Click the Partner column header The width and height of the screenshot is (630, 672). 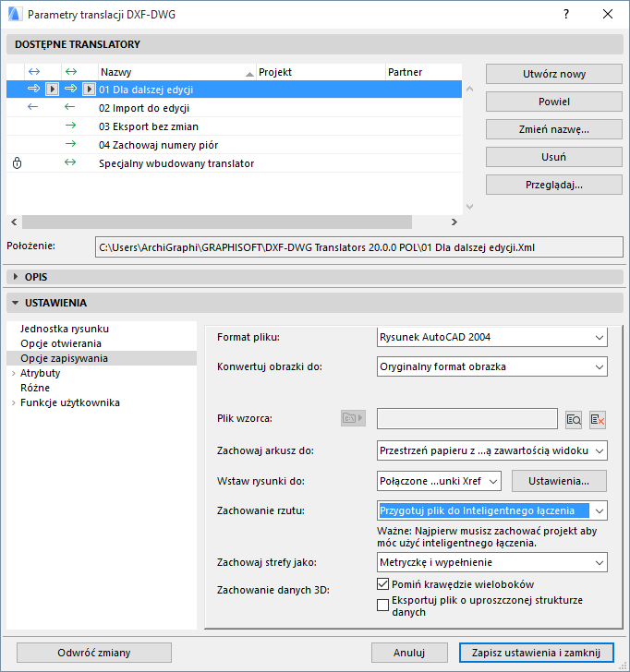[x=424, y=72]
